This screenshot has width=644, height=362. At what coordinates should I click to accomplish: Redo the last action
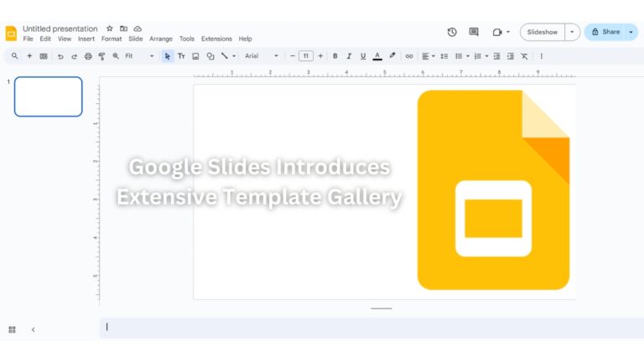pos(75,56)
